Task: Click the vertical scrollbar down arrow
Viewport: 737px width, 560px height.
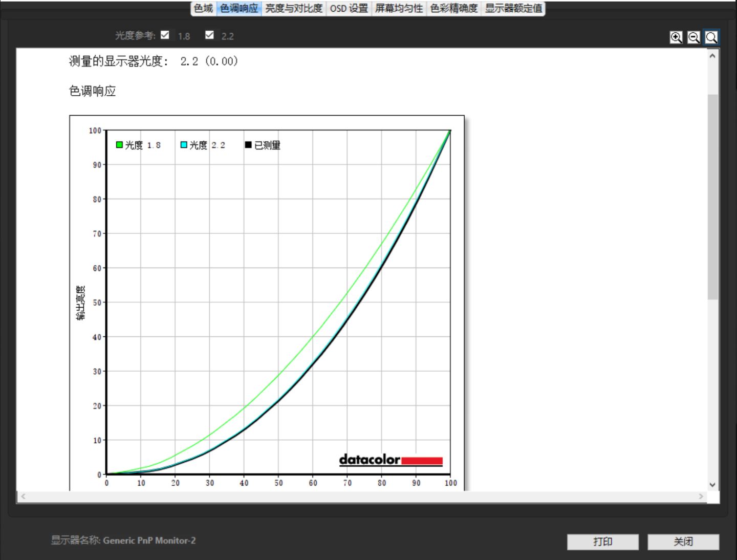Action: click(712, 484)
